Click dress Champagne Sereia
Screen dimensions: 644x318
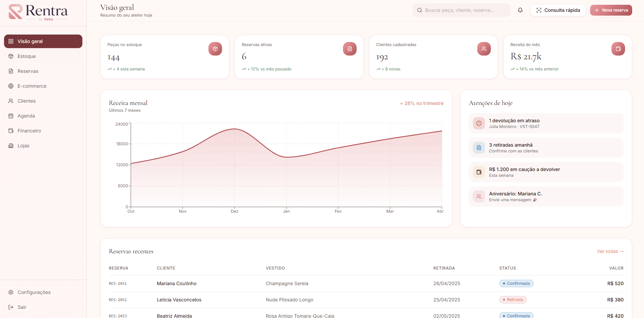[287, 283]
